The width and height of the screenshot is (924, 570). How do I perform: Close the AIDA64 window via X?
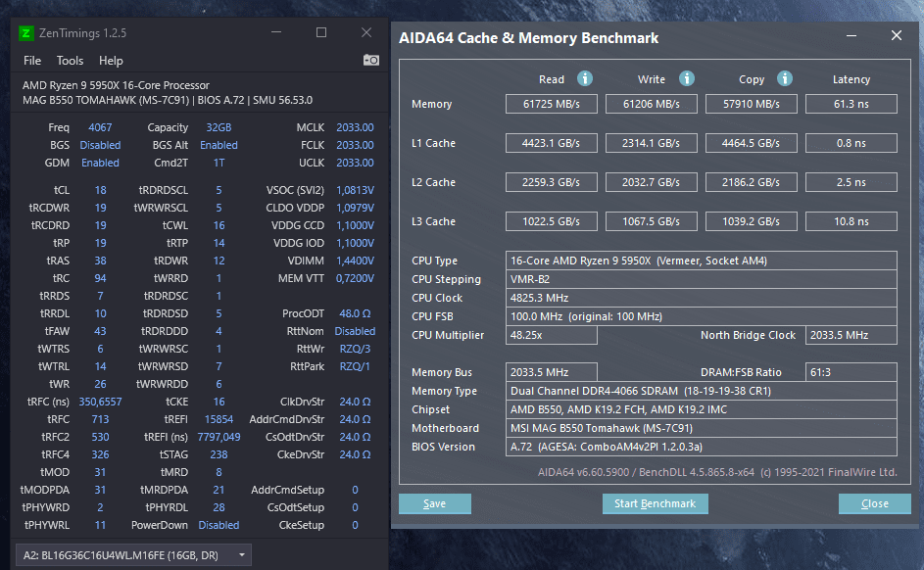click(x=897, y=35)
